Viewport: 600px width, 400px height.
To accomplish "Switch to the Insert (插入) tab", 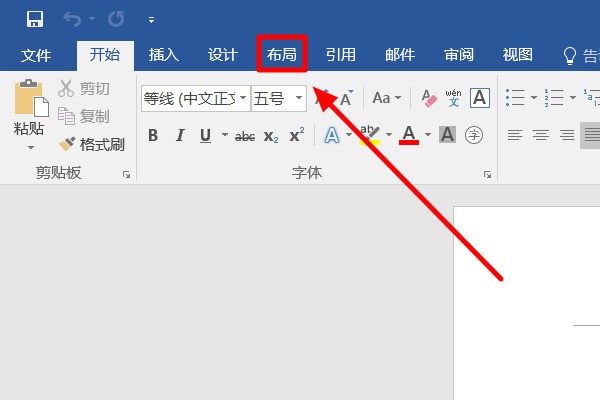I will tap(163, 55).
